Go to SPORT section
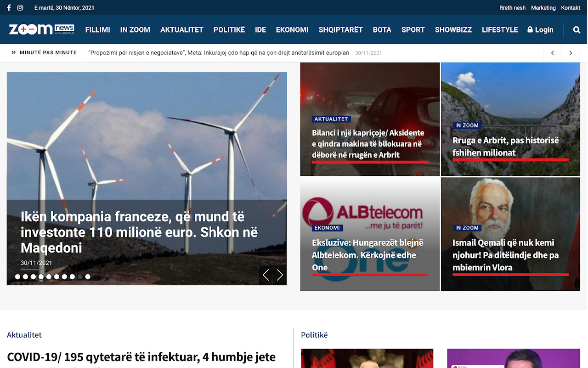Image resolution: width=588 pixels, height=368 pixels. [x=413, y=30]
